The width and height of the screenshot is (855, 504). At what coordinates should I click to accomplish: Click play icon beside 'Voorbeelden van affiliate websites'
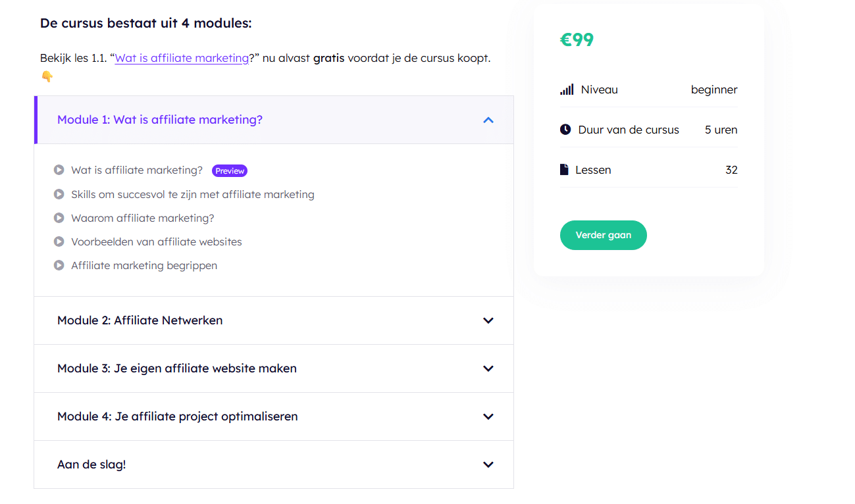(x=59, y=241)
